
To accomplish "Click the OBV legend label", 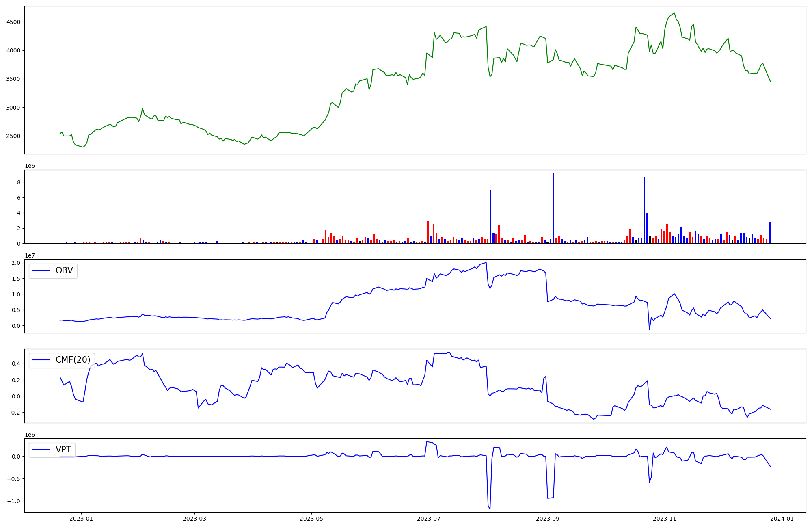I will (64, 270).
